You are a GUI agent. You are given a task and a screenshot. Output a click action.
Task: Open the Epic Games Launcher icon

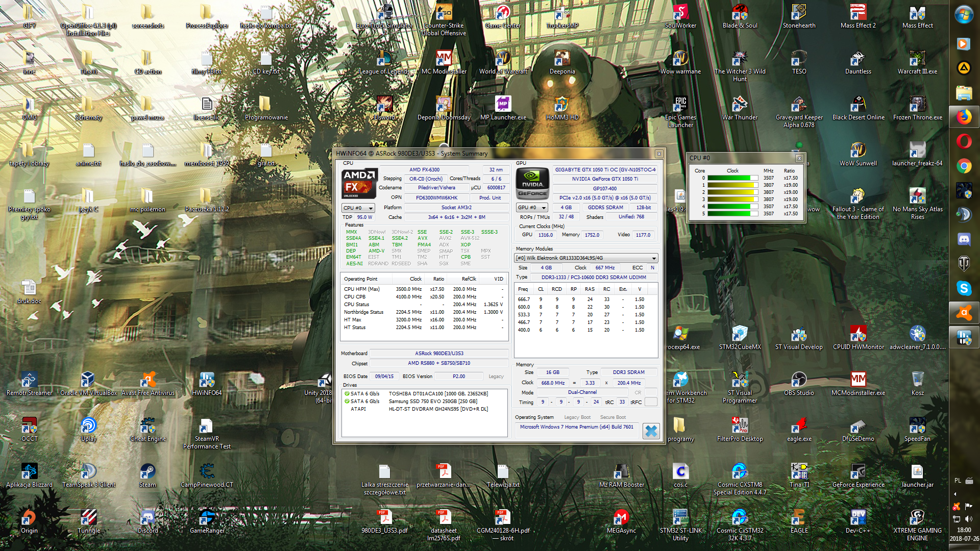pyautogui.click(x=680, y=112)
